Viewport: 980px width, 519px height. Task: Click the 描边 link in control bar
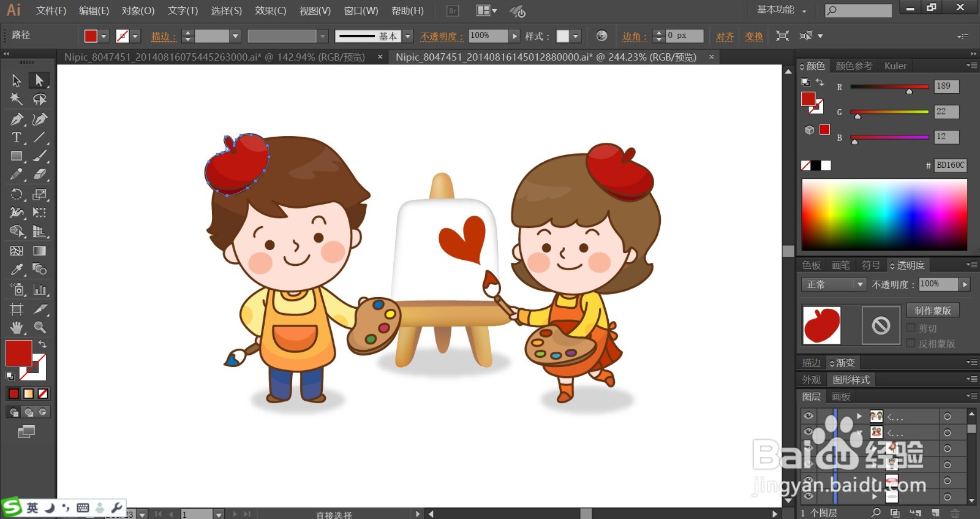tap(163, 36)
